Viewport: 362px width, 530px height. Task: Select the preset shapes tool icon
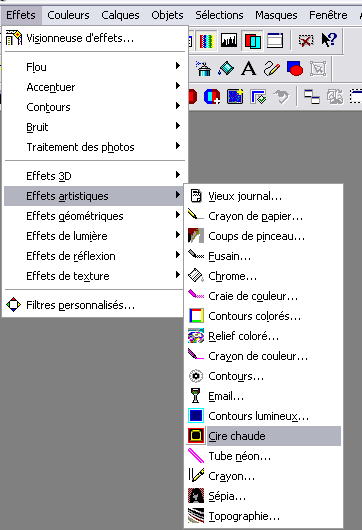(x=295, y=69)
